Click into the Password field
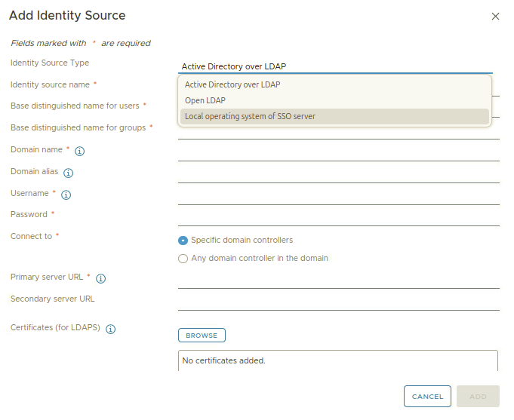 [x=339, y=218]
